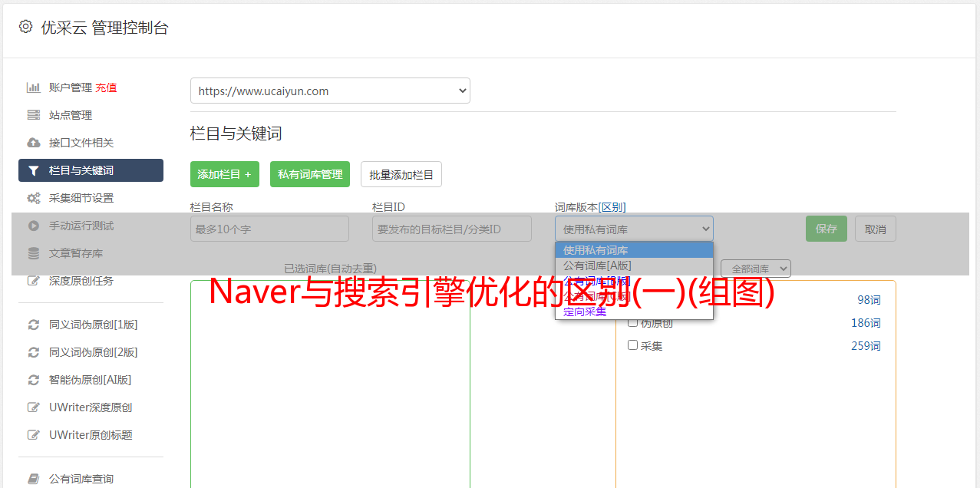
Task: Click the 98词 count
Action: pos(869,300)
